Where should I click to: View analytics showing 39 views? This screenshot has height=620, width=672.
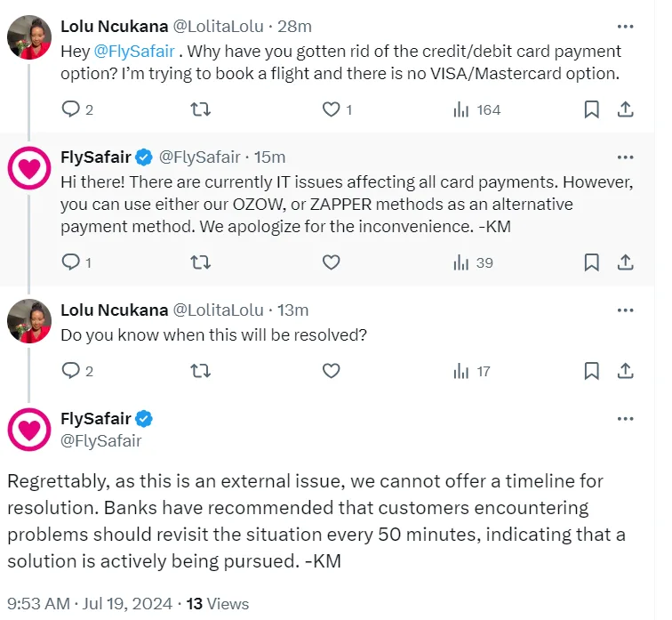pos(473,262)
